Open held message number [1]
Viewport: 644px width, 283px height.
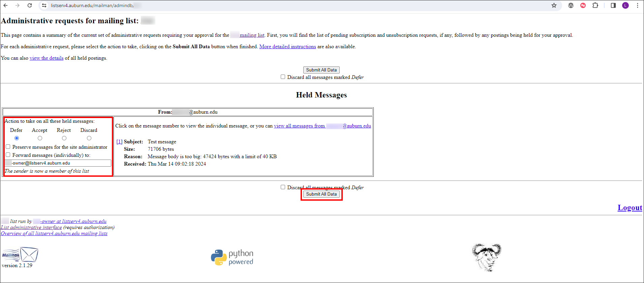(119, 142)
